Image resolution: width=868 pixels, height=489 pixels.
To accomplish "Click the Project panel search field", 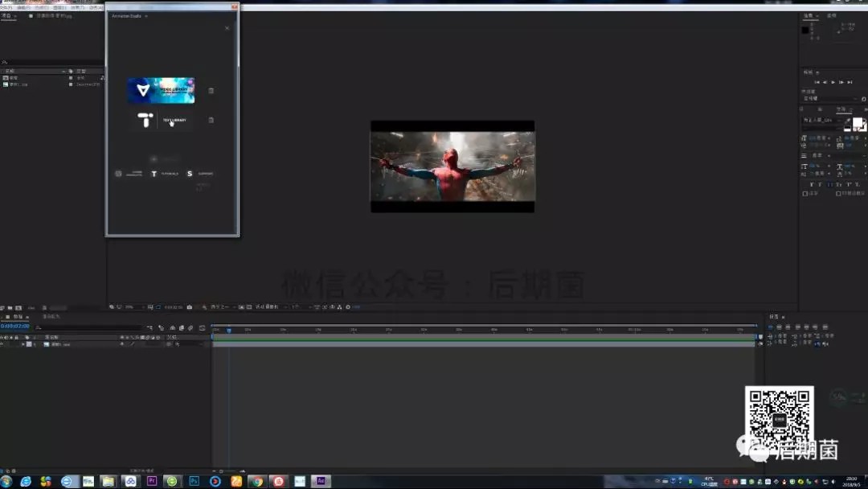I will point(52,62).
